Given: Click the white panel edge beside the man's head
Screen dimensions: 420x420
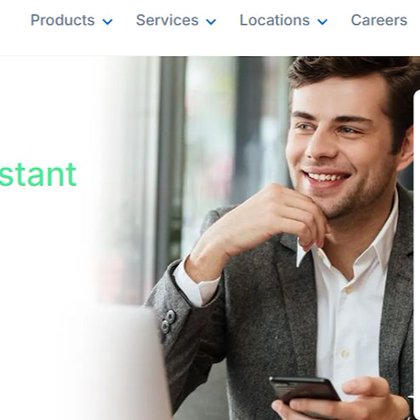Looking at the screenshot, I should point(417,233).
